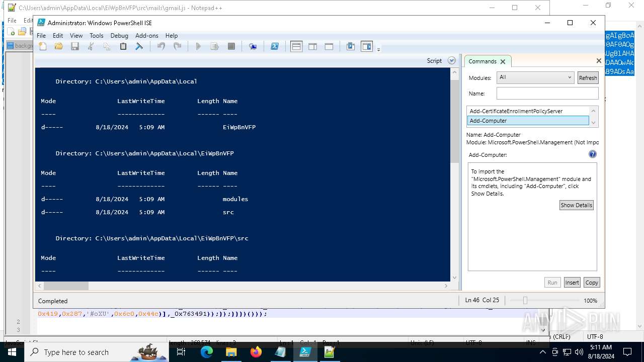Image resolution: width=644 pixels, height=362 pixels.
Task: Click the New script icon in PowerShell ISE
Action: tap(43, 47)
